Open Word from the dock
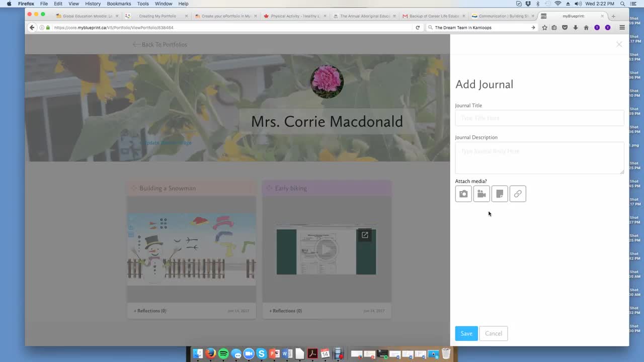This screenshot has width=644, height=362. pos(287,354)
